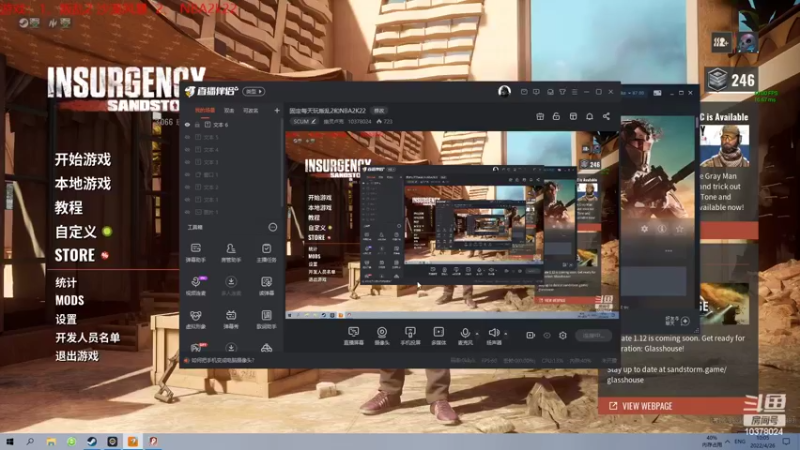Open 设置 in the game menu
The image size is (800, 450).
tap(66, 319)
